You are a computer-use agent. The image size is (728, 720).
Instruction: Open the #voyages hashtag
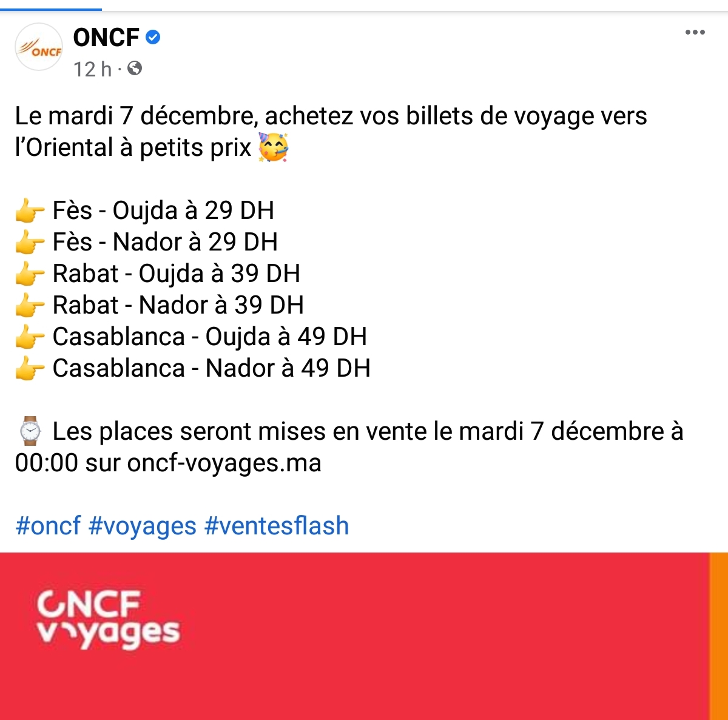click(x=143, y=526)
